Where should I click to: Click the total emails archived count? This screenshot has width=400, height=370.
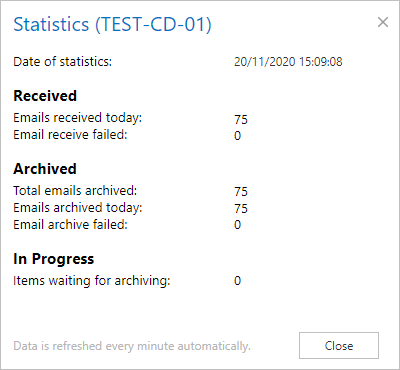(x=241, y=192)
